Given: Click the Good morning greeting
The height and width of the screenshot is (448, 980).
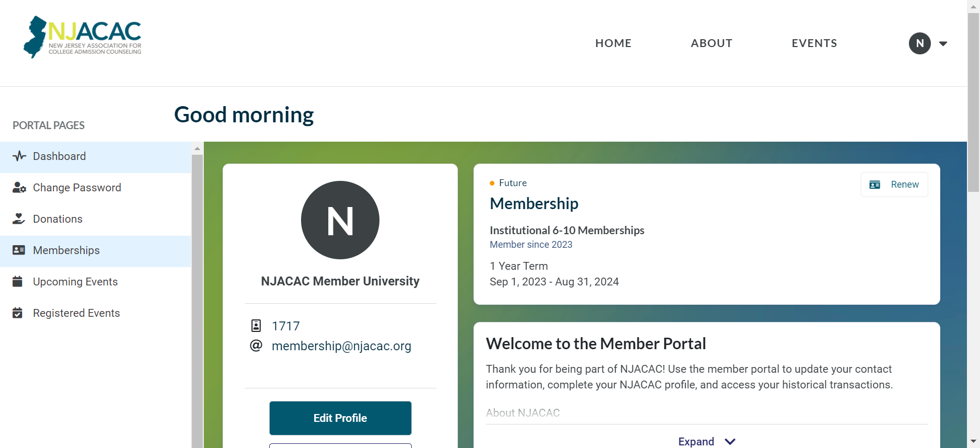Looking at the screenshot, I should (x=244, y=115).
